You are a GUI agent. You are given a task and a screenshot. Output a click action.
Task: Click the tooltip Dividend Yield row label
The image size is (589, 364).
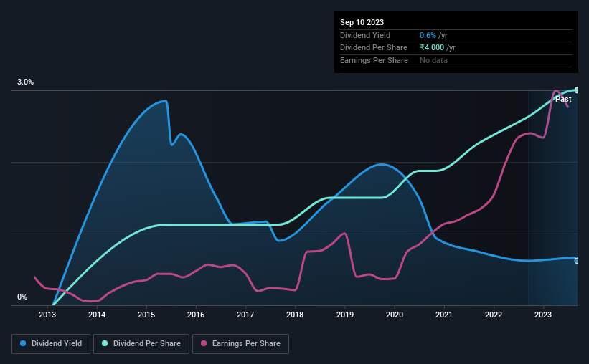coord(365,35)
